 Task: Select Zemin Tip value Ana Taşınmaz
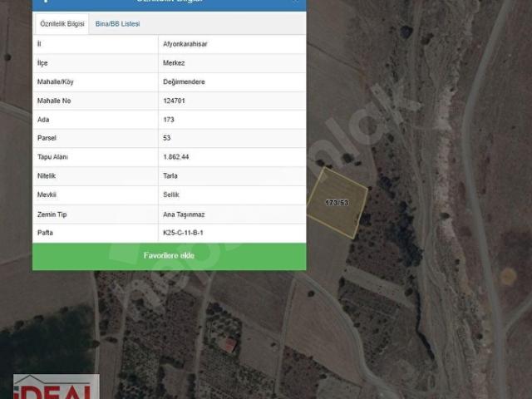pyautogui.click(x=184, y=214)
